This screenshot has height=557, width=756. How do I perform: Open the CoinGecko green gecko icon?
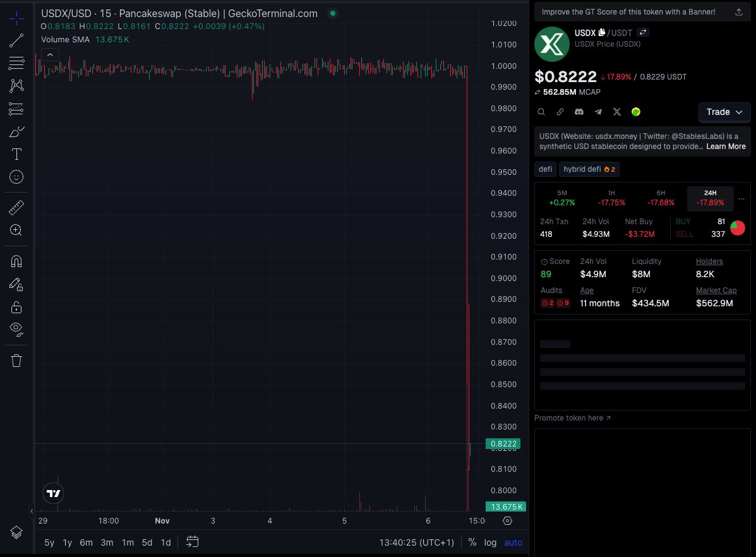(636, 112)
